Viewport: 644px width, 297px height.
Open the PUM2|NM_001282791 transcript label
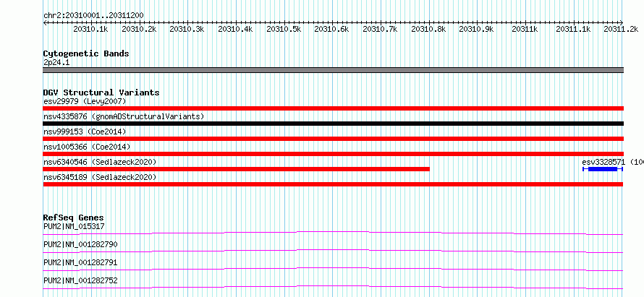tap(80, 262)
